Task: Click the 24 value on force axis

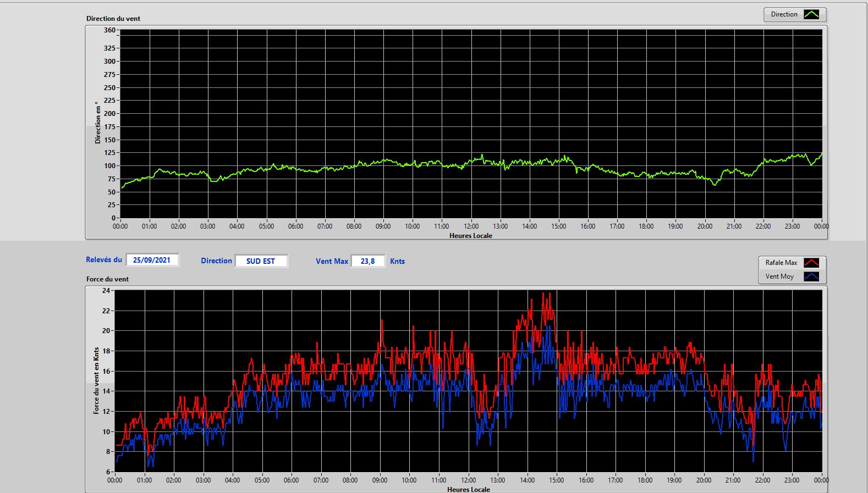Action: pos(106,290)
